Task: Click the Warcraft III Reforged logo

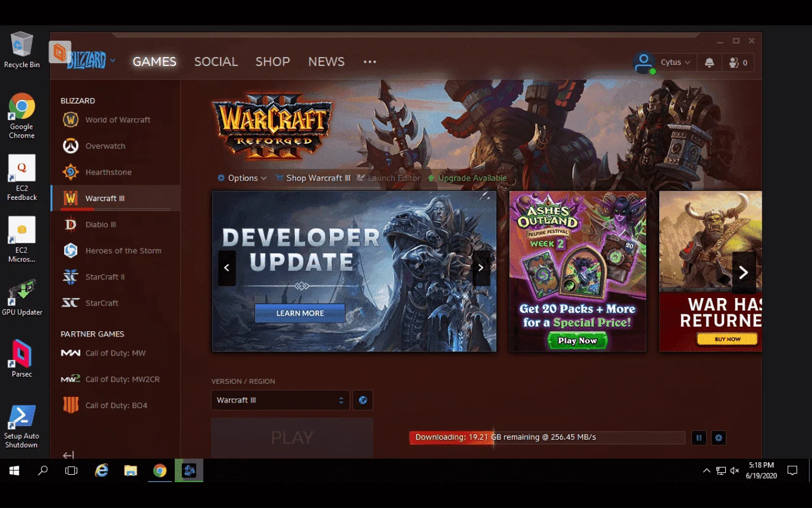Action: pos(272,127)
